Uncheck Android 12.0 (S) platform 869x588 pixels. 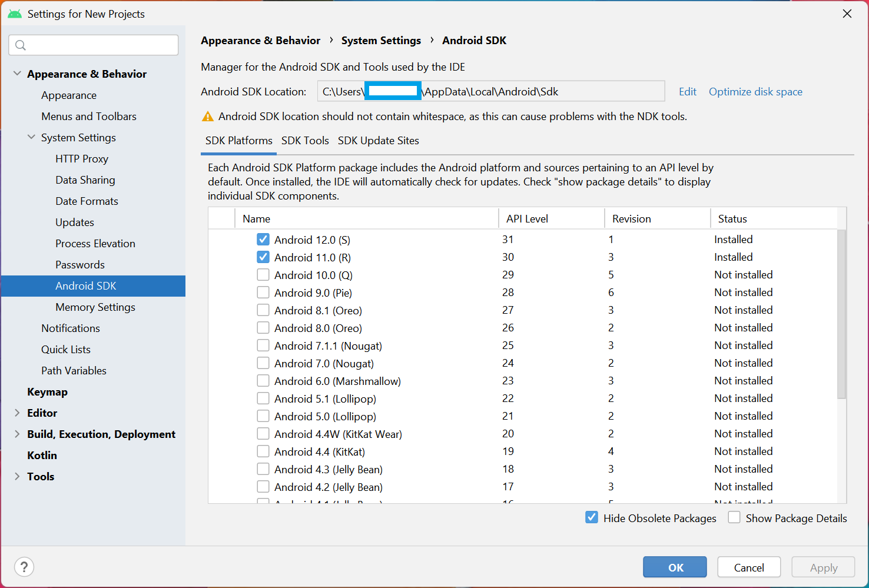(263, 240)
